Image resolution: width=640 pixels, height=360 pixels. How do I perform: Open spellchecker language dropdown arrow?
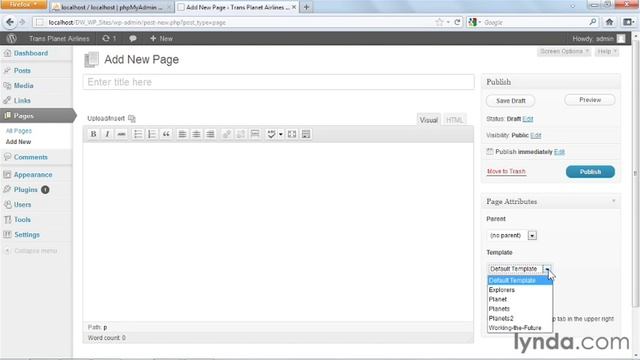(280, 134)
